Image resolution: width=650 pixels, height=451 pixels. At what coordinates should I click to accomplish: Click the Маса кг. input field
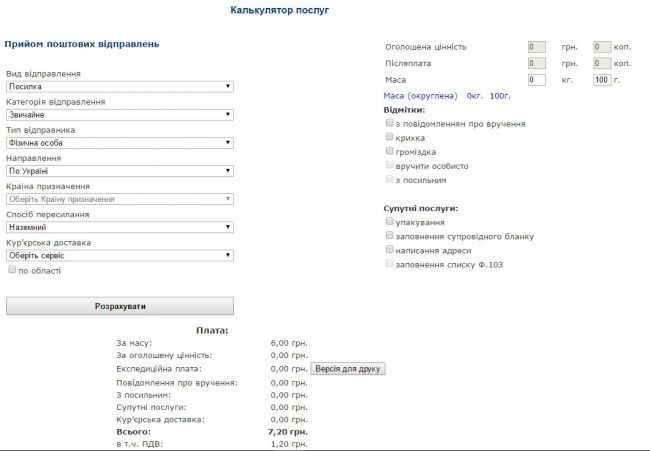[x=536, y=80]
